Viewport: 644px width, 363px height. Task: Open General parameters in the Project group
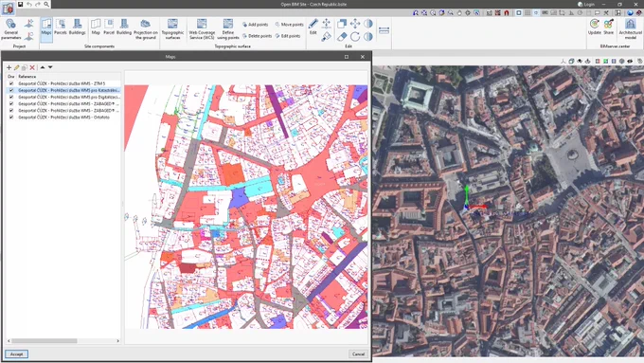(10, 28)
